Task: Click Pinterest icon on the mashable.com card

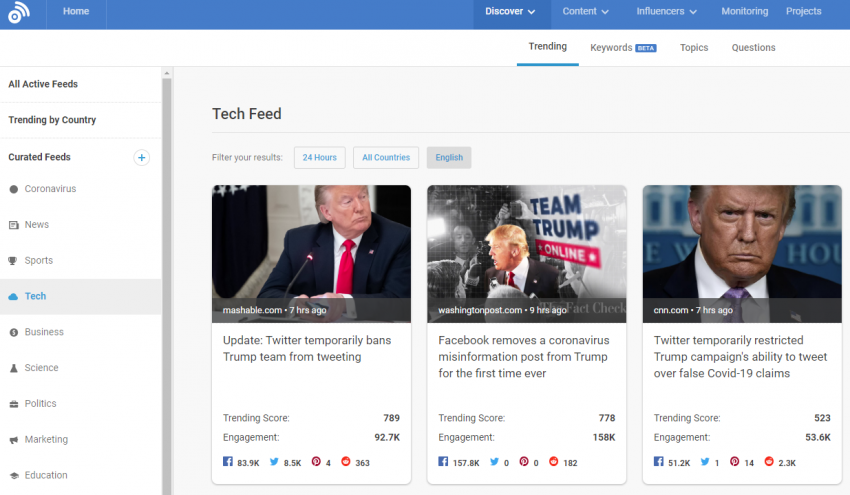Action: pos(316,461)
